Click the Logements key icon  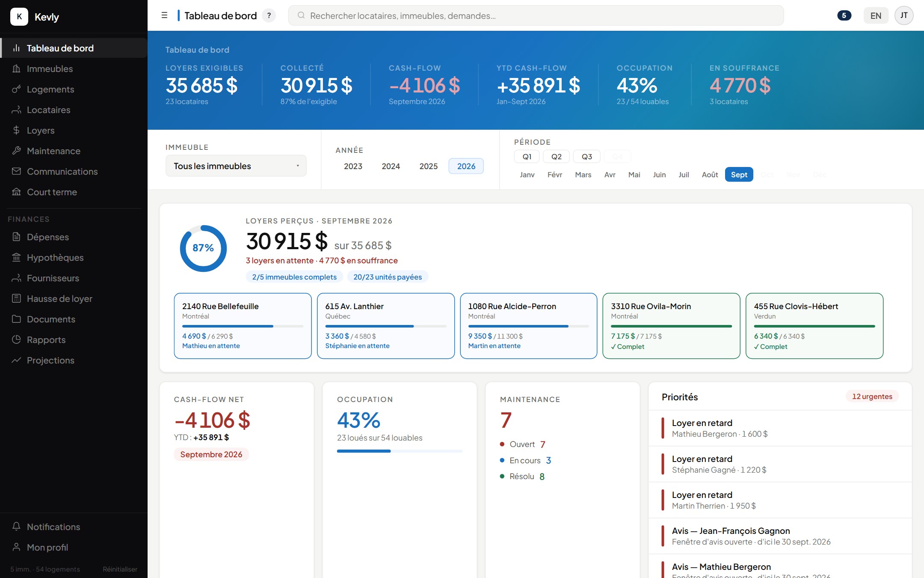16,89
